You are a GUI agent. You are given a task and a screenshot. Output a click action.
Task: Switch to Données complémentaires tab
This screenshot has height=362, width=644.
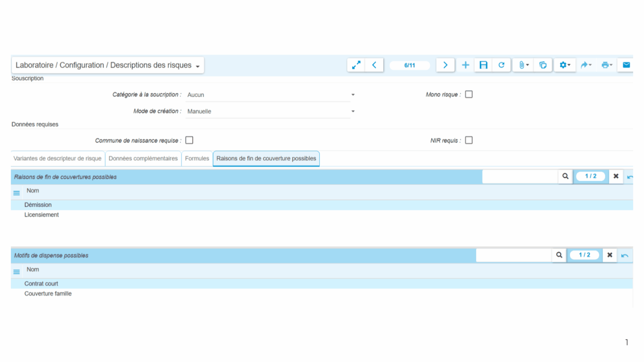coord(143,158)
